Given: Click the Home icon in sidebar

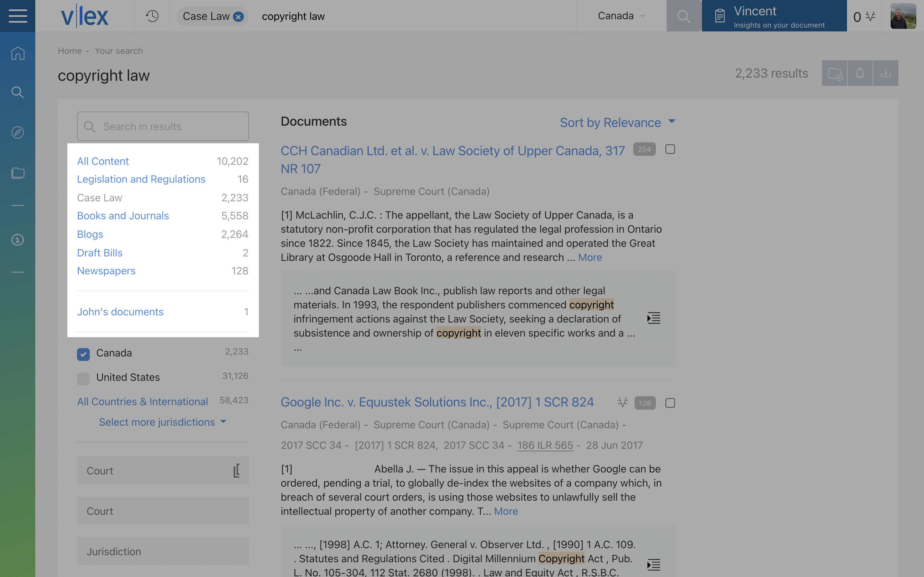Looking at the screenshot, I should point(18,53).
